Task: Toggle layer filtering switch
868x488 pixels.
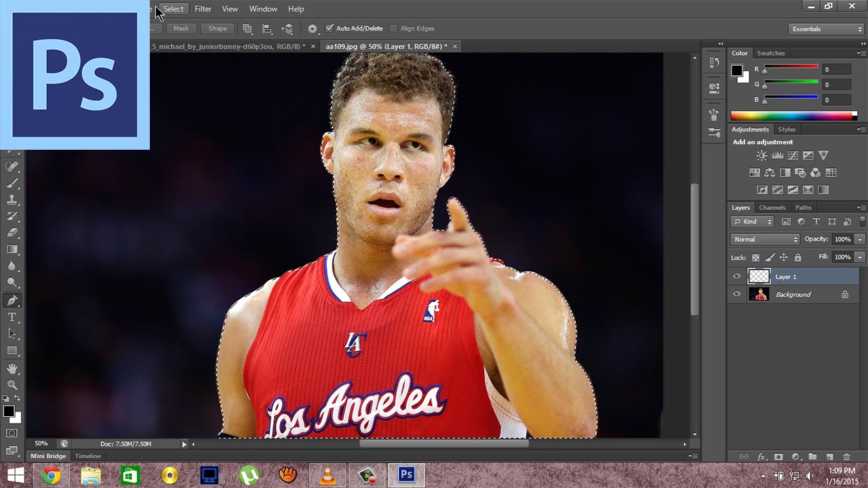Action: tap(863, 222)
